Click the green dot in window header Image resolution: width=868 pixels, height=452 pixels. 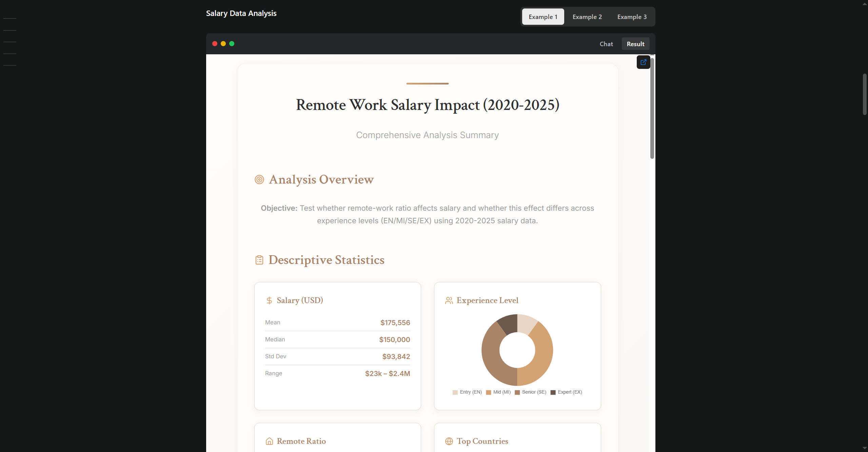[232, 44]
